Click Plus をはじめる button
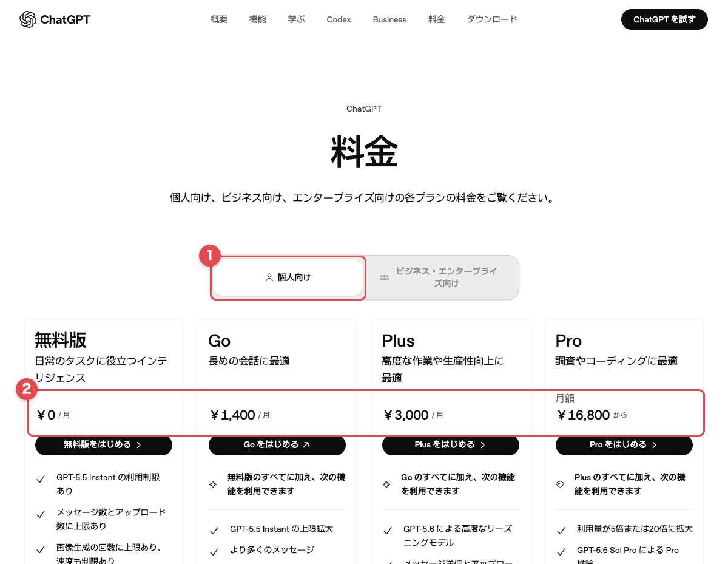The width and height of the screenshot is (728, 564). coord(451,445)
